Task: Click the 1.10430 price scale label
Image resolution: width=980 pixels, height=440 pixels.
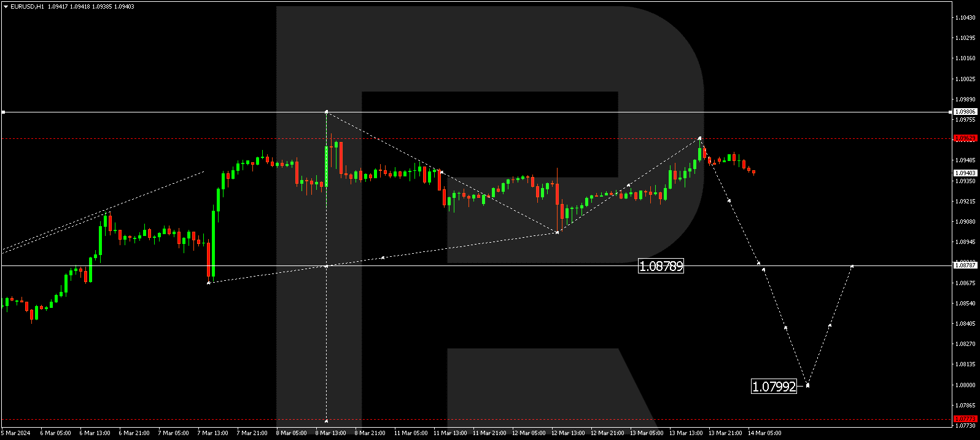Action: click(965, 18)
